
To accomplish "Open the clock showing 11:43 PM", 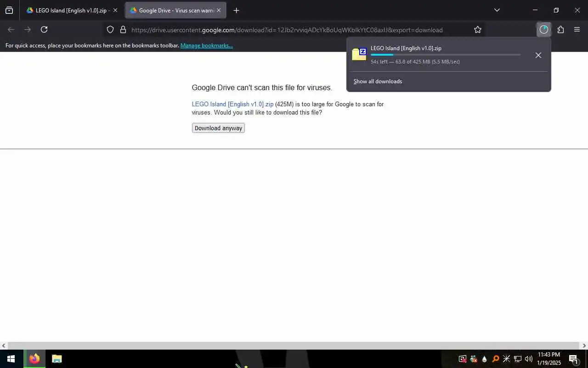I will 549,359.
